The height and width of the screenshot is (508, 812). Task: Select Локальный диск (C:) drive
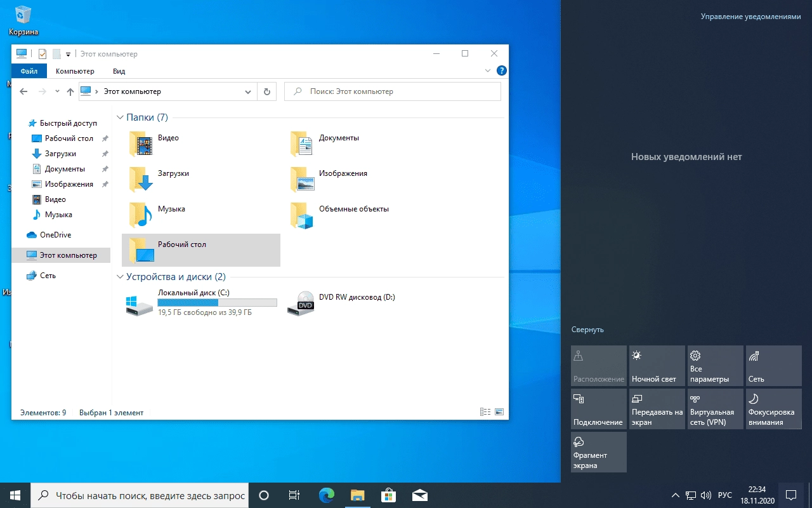pyautogui.click(x=200, y=302)
